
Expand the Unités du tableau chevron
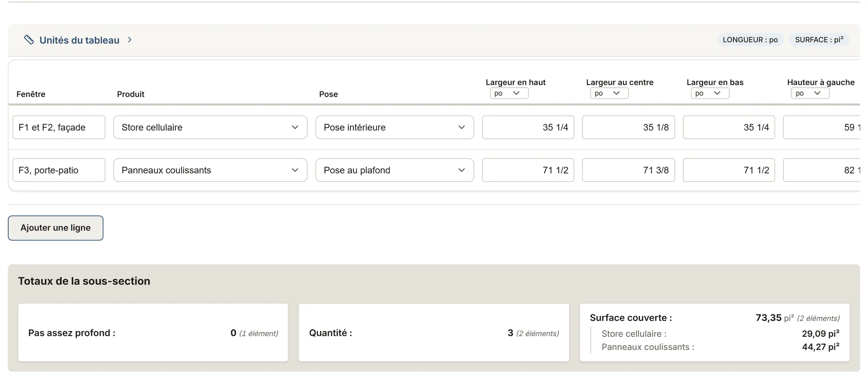[130, 40]
